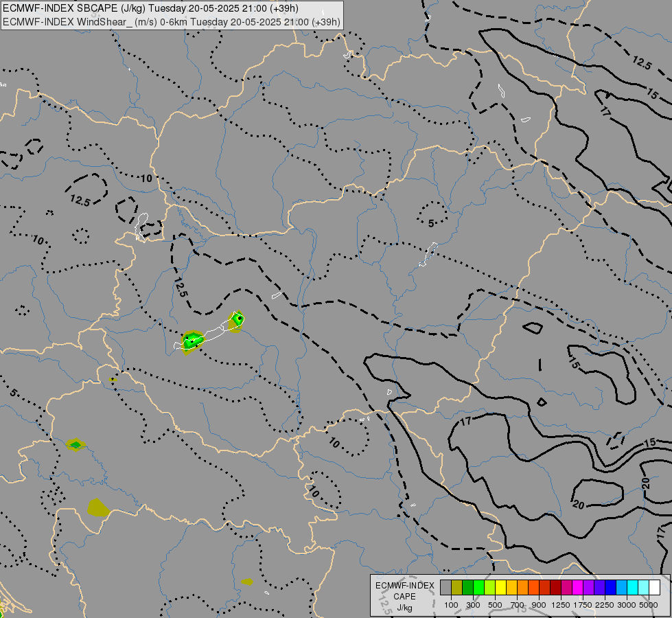Image resolution: width=672 pixels, height=618 pixels.
Task: Click the legend value 100
Action: (x=451, y=605)
